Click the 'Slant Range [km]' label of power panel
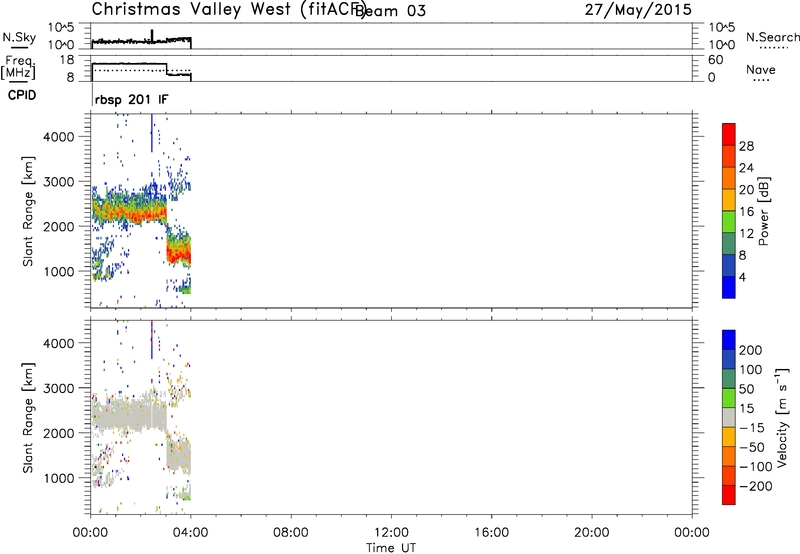The image size is (800, 554). (28, 211)
